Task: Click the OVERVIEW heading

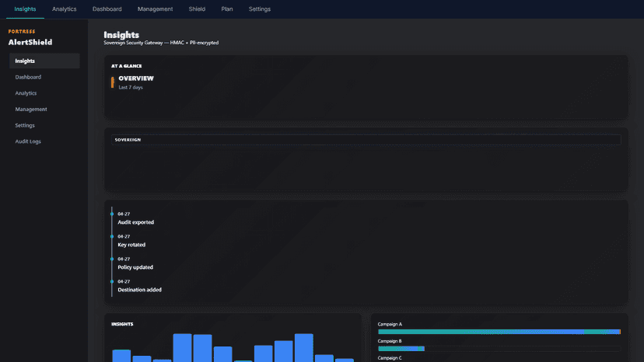Action: click(136, 78)
